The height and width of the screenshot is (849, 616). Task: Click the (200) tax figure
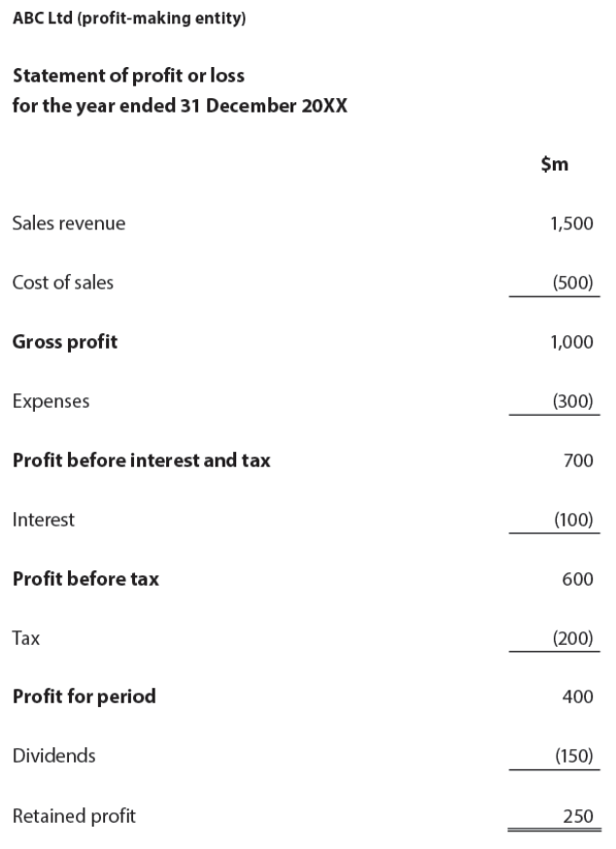(572, 638)
